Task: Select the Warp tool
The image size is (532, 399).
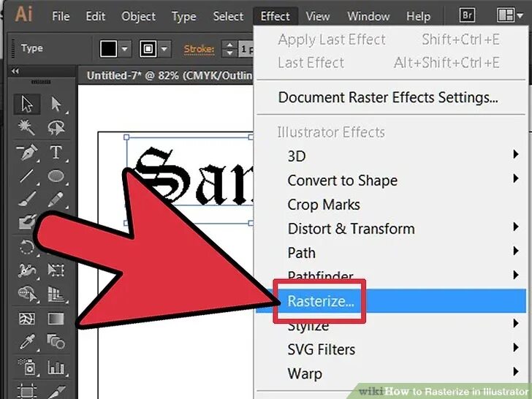Action: tap(27, 270)
